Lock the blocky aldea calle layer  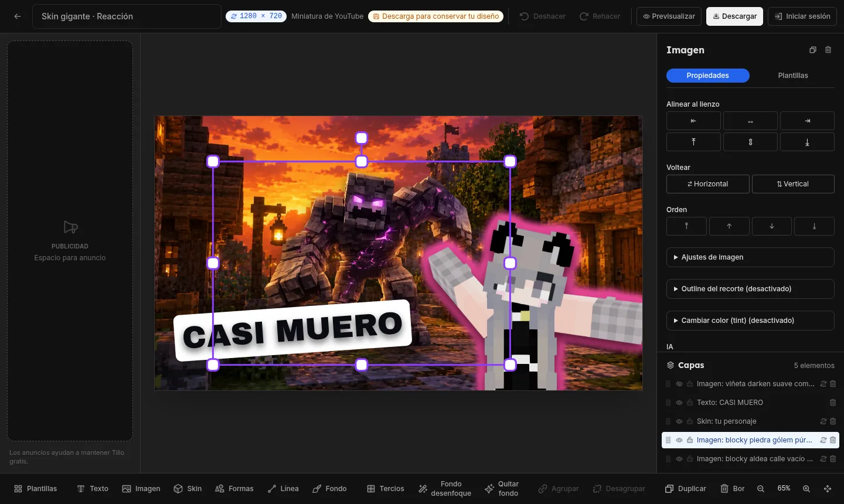[x=690, y=459]
